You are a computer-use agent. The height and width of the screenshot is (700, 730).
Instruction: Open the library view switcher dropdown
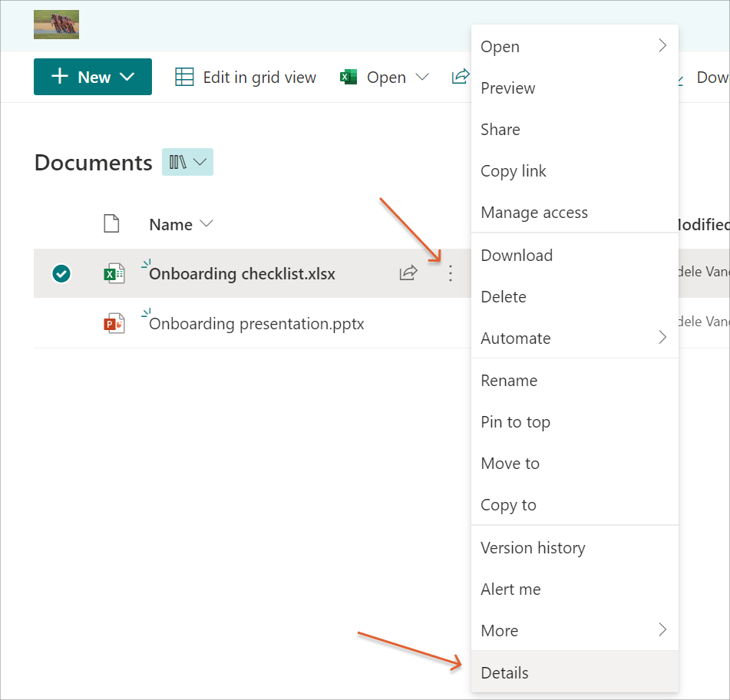pyautogui.click(x=187, y=162)
